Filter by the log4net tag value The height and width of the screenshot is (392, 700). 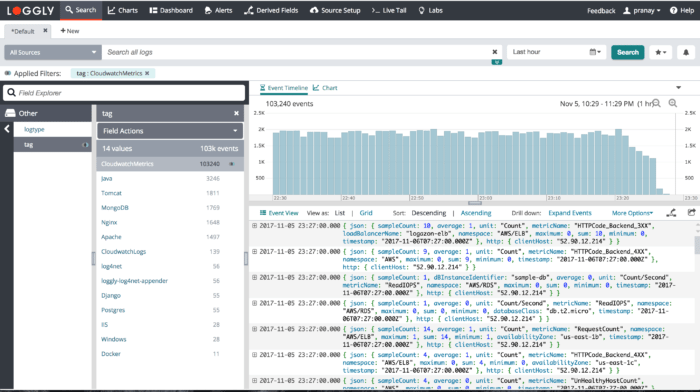111,267
